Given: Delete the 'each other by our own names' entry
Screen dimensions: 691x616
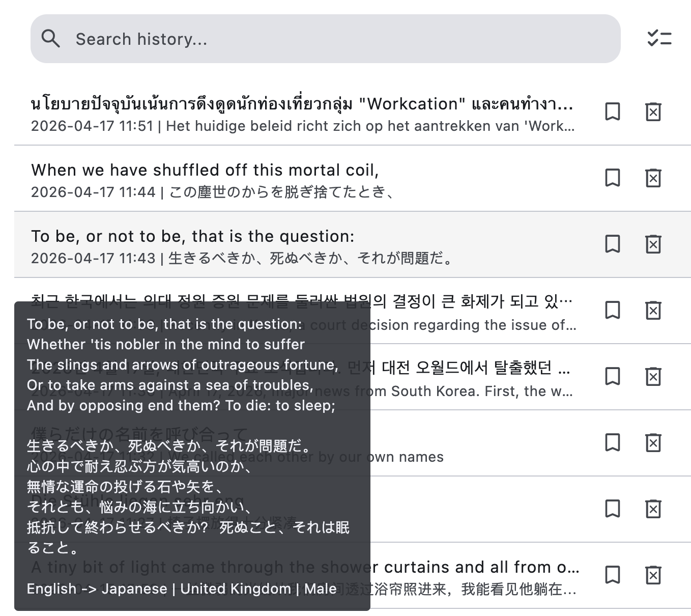Looking at the screenshot, I should [x=653, y=442].
